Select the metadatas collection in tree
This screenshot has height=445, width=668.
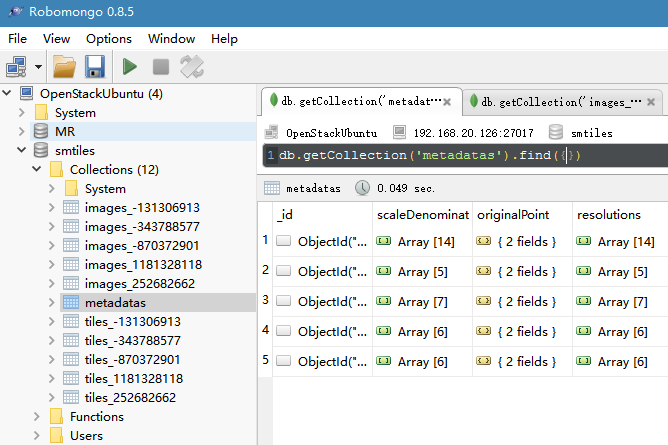(115, 302)
